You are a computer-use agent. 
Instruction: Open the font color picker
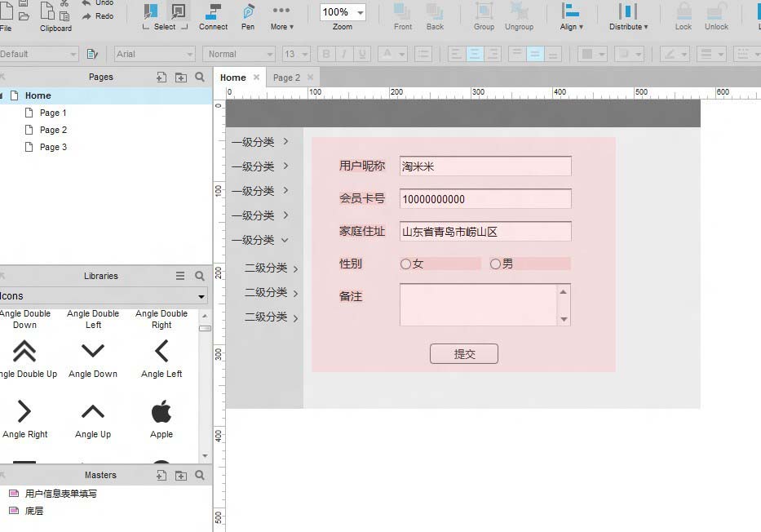(392, 54)
